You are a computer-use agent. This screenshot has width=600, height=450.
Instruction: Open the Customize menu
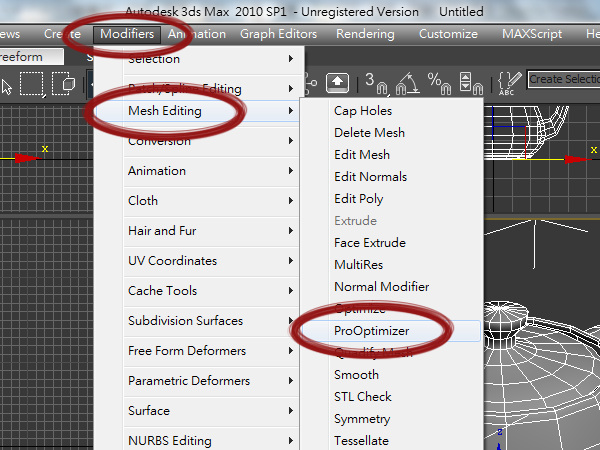tap(448, 34)
